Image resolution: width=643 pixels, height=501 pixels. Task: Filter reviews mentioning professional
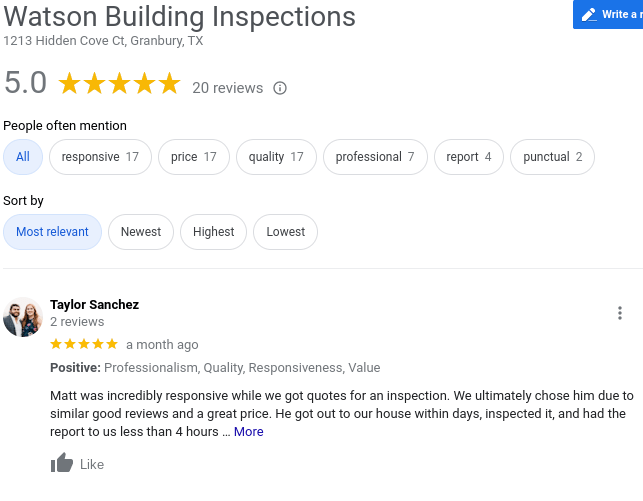pyautogui.click(x=375, y=157)
